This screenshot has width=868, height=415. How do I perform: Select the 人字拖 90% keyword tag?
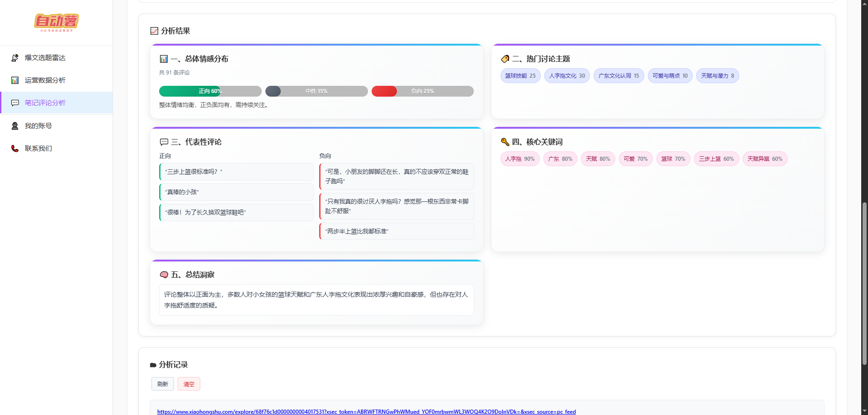(x=519, y=159)
